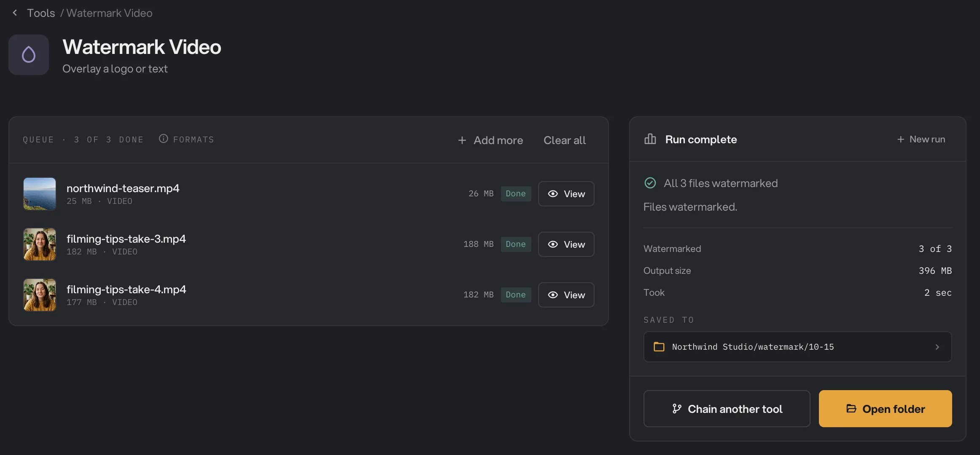Click the 188 MB output size
980x455 pixels.
[478, 244]
